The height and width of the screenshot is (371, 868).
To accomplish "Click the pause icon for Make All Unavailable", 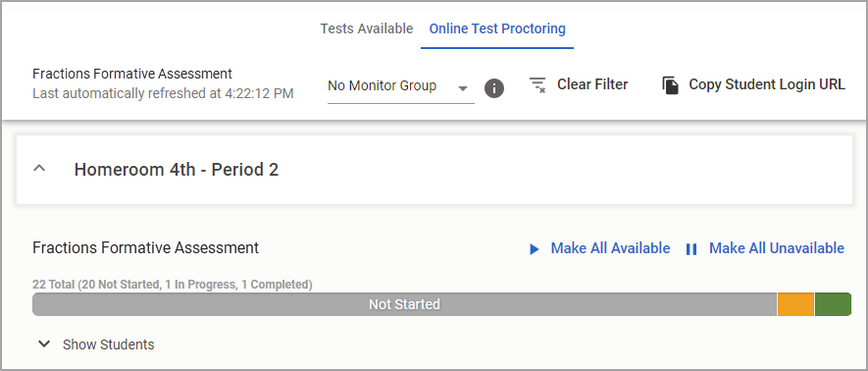I will [691, 249].
